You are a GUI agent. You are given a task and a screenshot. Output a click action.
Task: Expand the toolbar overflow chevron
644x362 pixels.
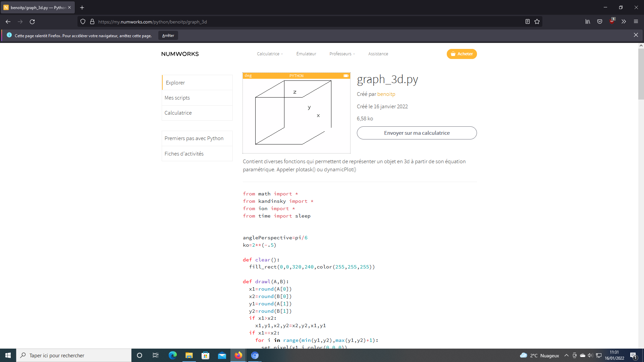[x=624, y=21]
